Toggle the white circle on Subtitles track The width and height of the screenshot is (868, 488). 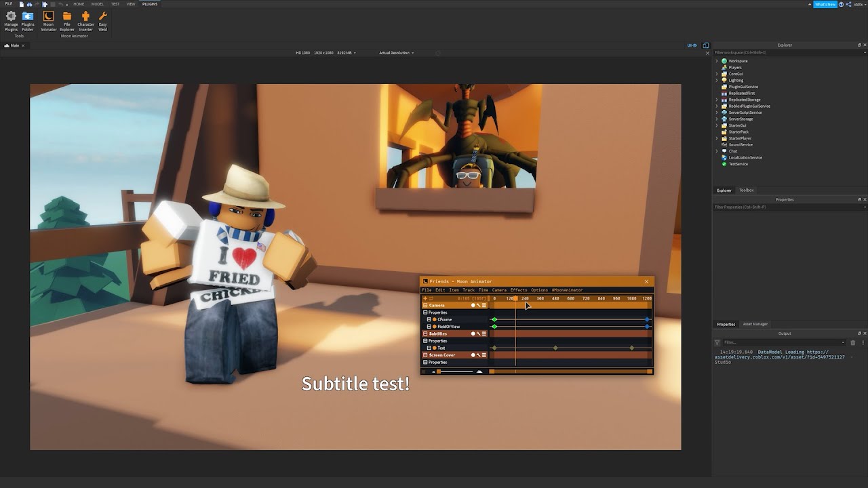coord(473,334)
